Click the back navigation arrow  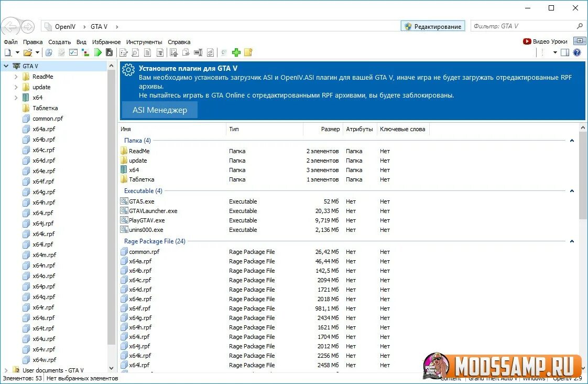10,27
